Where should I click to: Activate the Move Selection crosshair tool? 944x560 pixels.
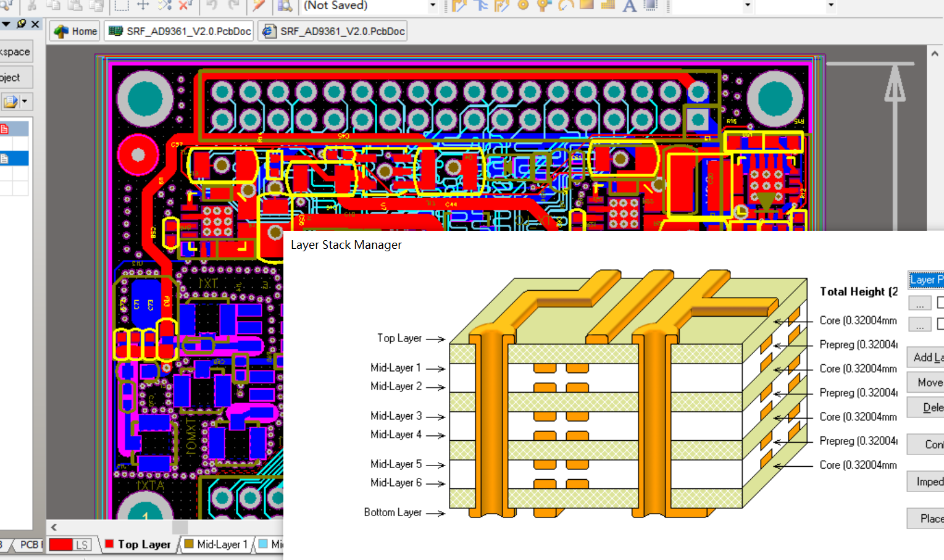(x=143, y=5)
